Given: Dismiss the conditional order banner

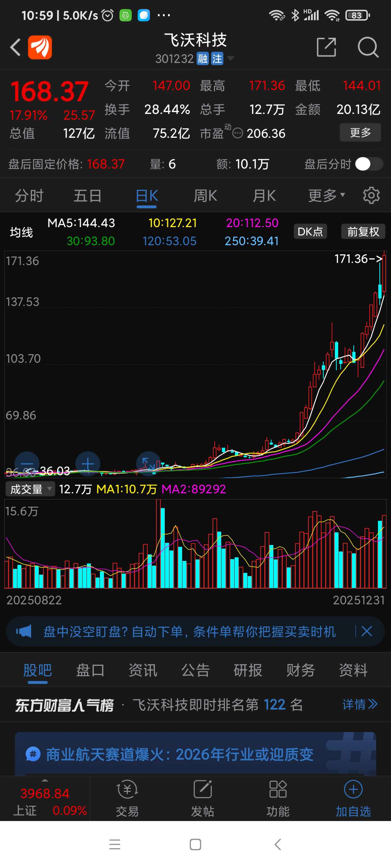Looking at the screenshot, I should 367,631.
